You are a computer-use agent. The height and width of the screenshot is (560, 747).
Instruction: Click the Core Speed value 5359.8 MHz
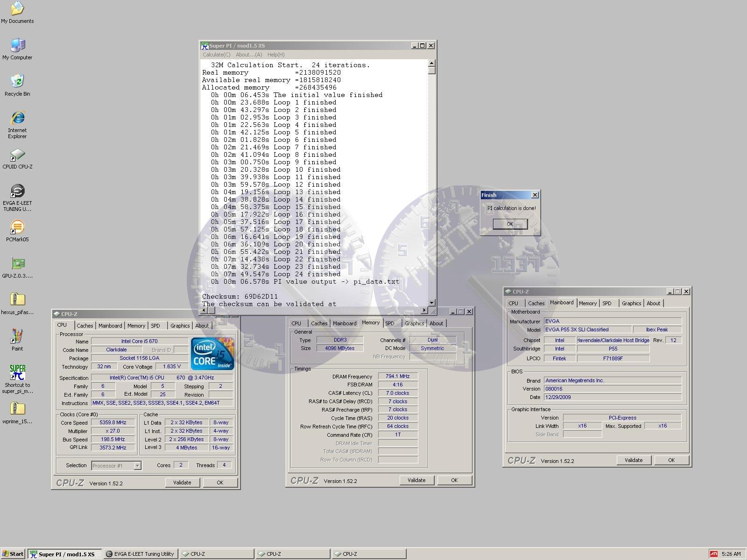(x=113, y=423)
